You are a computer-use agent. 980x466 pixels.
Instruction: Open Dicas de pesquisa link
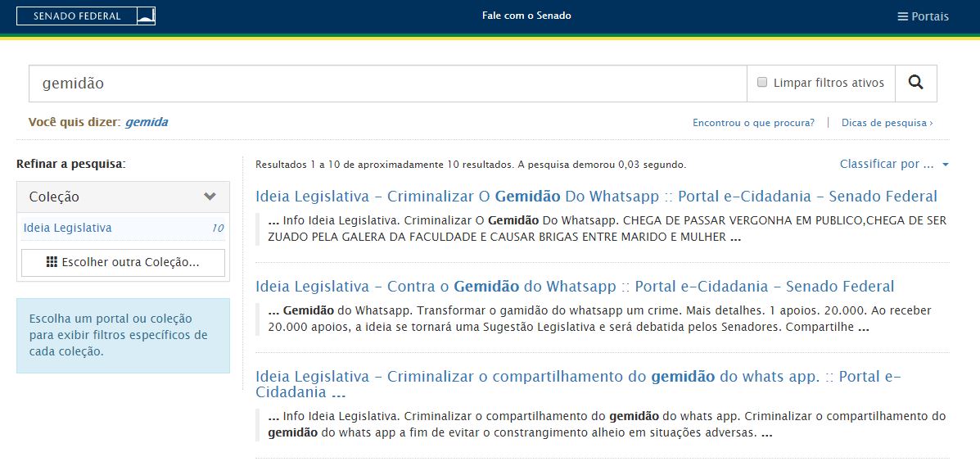coord(887,123)
